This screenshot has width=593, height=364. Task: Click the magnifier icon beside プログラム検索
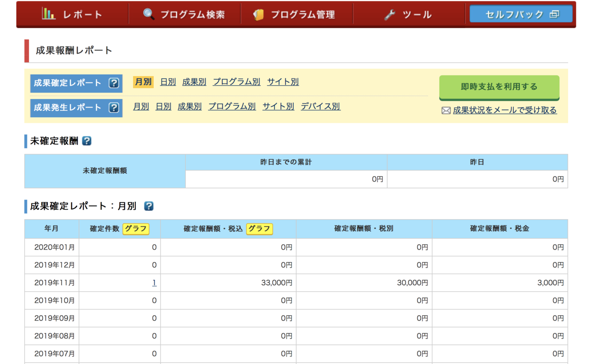click(x=149, y=14)
